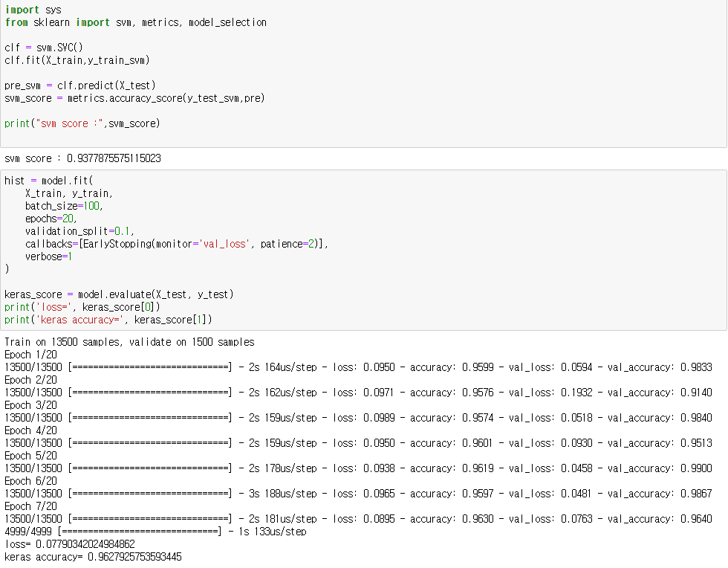This screenshot has height=568, width=728.
Task: Click the 'import sys' code line
Action: click(x=33, y=10)
